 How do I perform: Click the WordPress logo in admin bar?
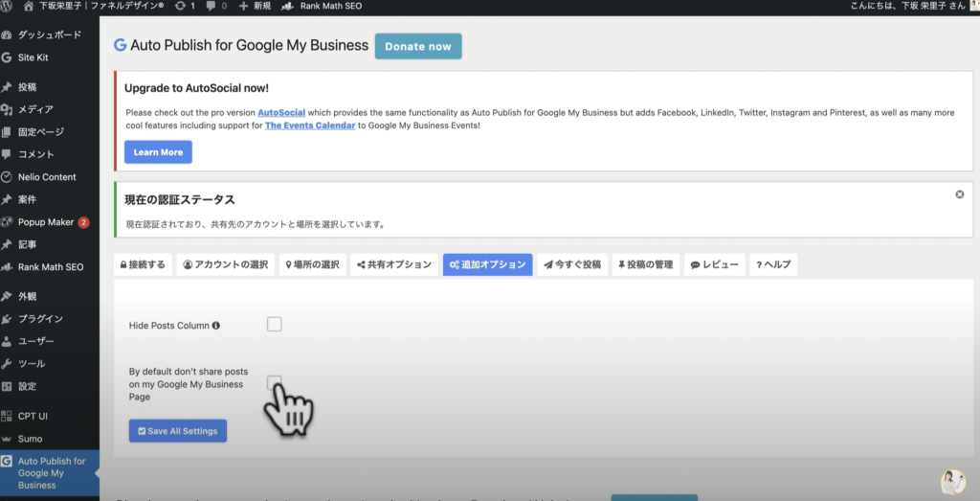coord(9,6)
